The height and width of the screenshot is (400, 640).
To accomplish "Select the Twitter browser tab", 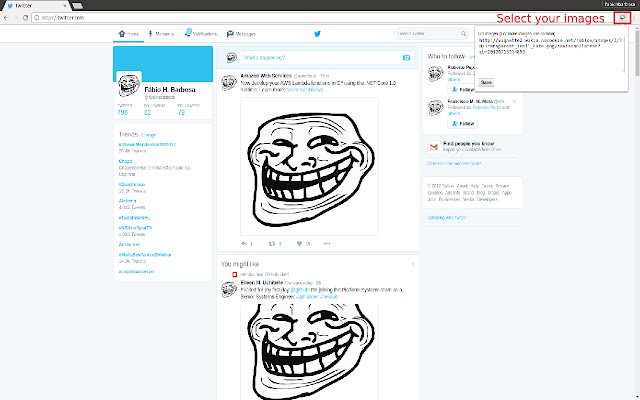I will 36,6.
